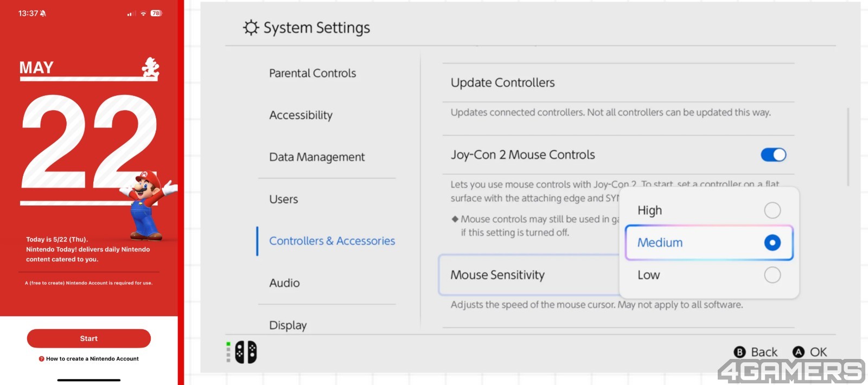Click the B Back button icon
The height and width of the screenshot is (385, 868).
click(739, 352)
